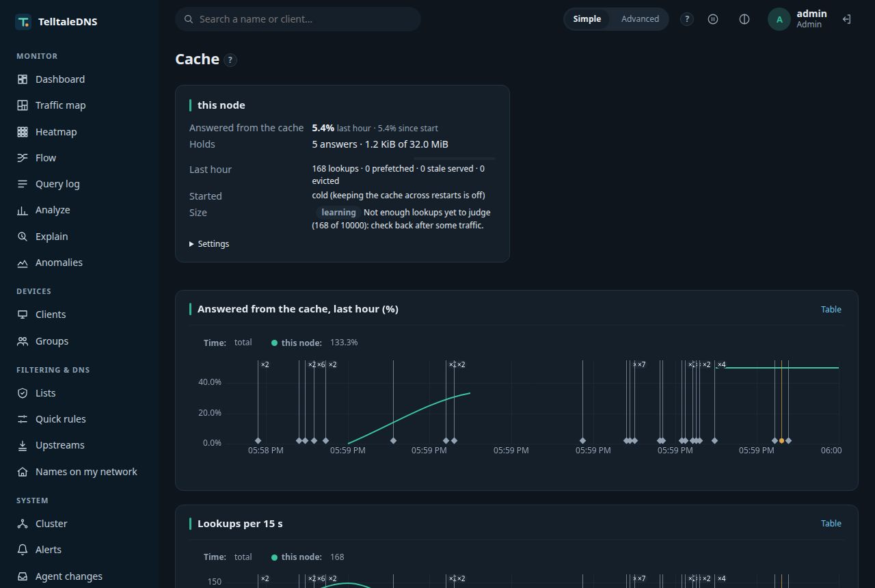Screen dimensions: 875x588
Task: Open Table view for cache percentage chart
Action: (x=831, y=309)
